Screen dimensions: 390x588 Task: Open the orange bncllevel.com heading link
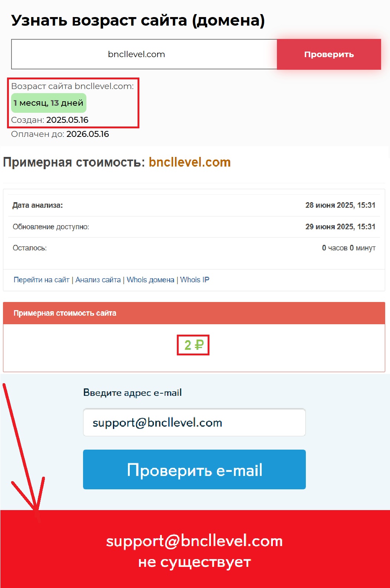click(x=190, y=162)
